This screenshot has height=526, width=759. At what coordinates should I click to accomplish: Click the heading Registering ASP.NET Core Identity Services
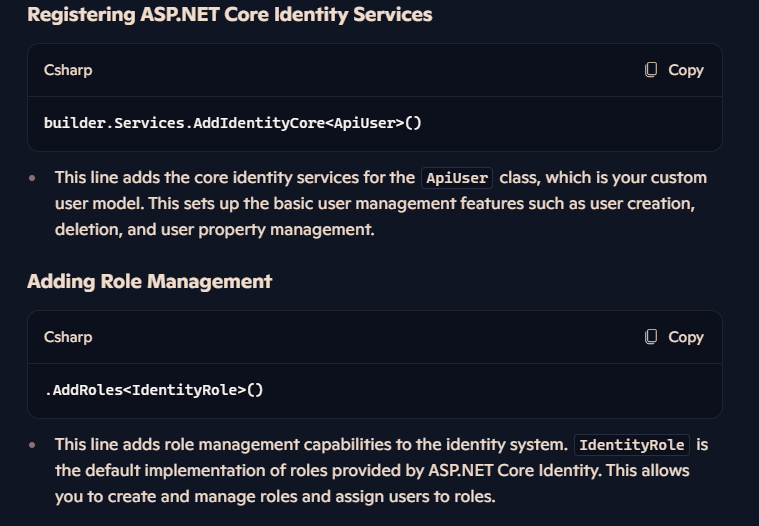(230, 15)
